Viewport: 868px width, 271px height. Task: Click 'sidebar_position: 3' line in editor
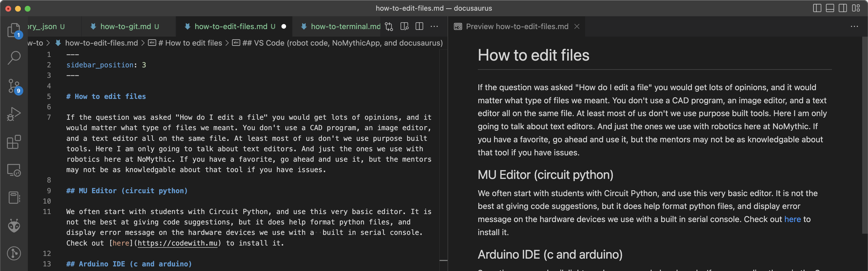[106, 65]
